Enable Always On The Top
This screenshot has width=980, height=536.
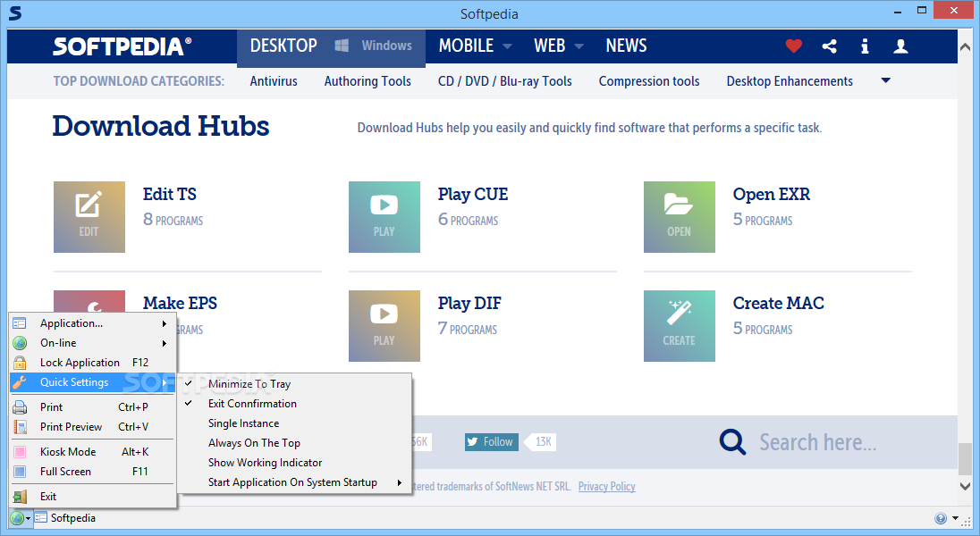coord(254,443)
